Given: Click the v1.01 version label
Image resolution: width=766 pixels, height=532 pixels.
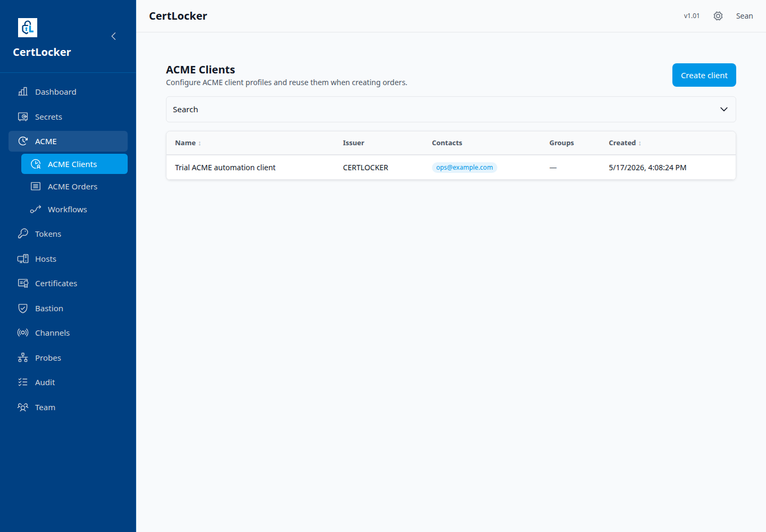Looking at the screenshot, I should pos(692,16).
